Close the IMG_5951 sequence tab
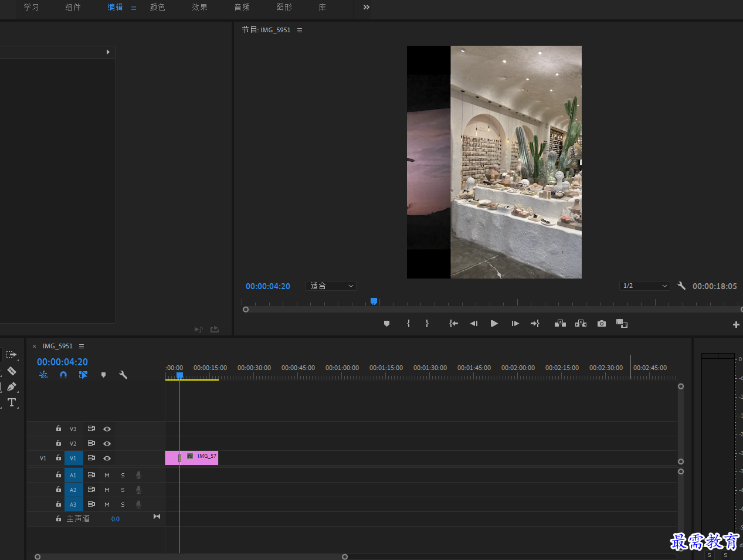This screenshot has height=560, width=743. click(34, 347)
